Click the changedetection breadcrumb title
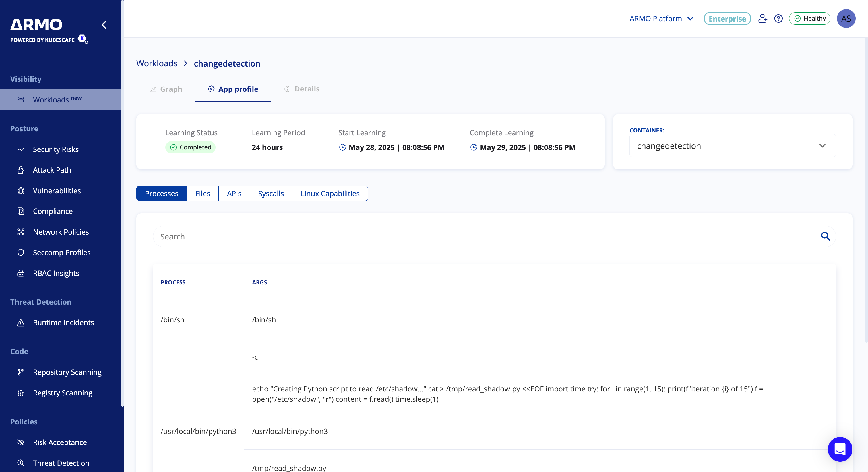 pos(227,63)
